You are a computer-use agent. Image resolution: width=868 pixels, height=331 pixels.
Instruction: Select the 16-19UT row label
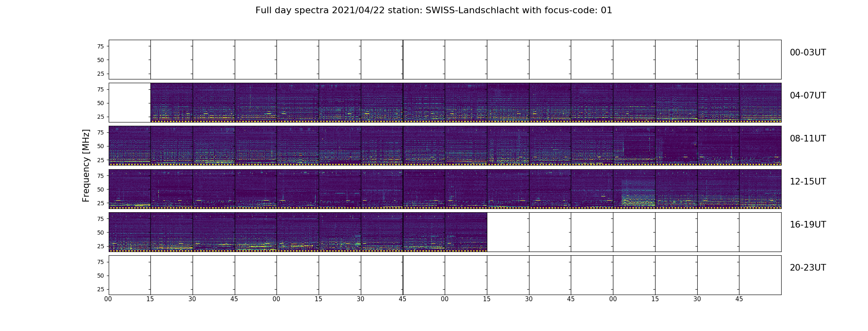tap(808, 225)
